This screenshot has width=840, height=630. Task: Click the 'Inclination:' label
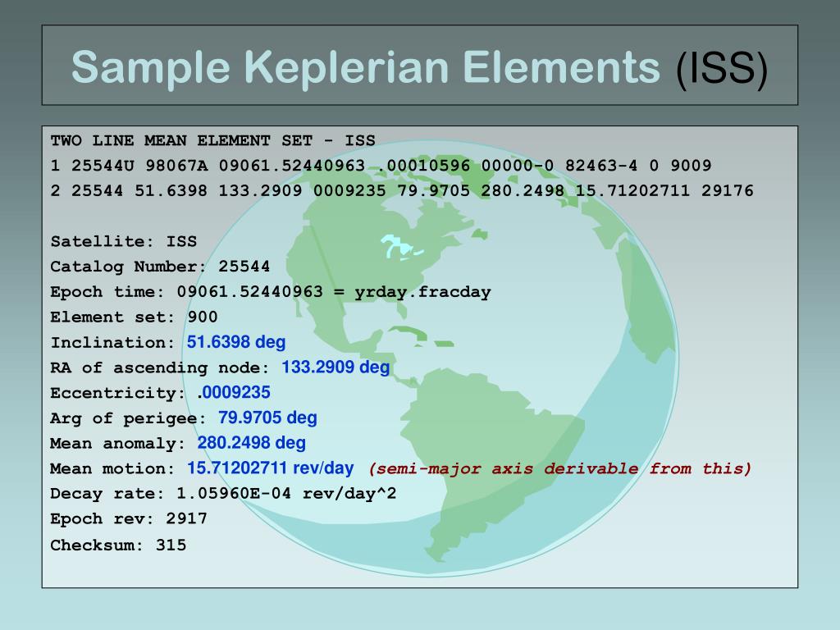pos(113,342)
